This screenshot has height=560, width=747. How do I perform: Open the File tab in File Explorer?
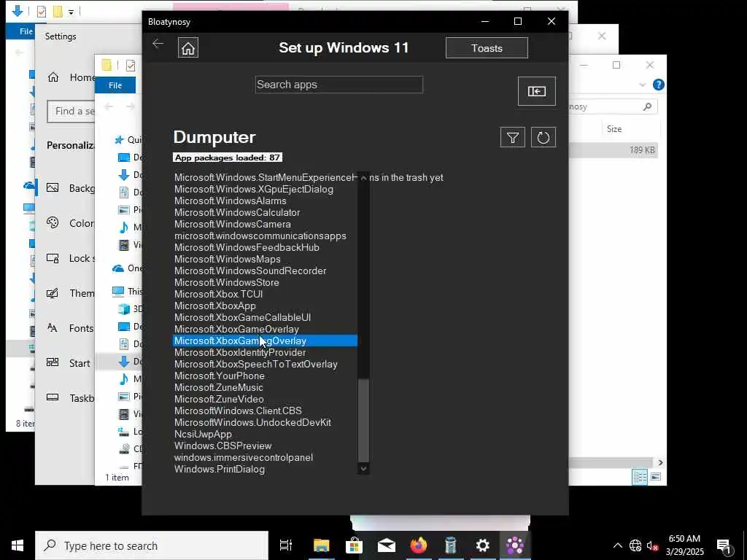pos(115,85)
